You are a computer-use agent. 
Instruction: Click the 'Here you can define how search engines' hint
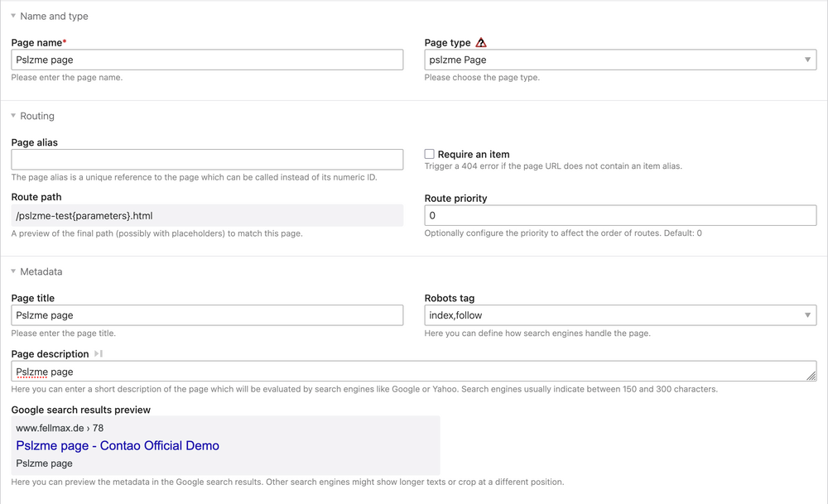click(x=537, y=334)
